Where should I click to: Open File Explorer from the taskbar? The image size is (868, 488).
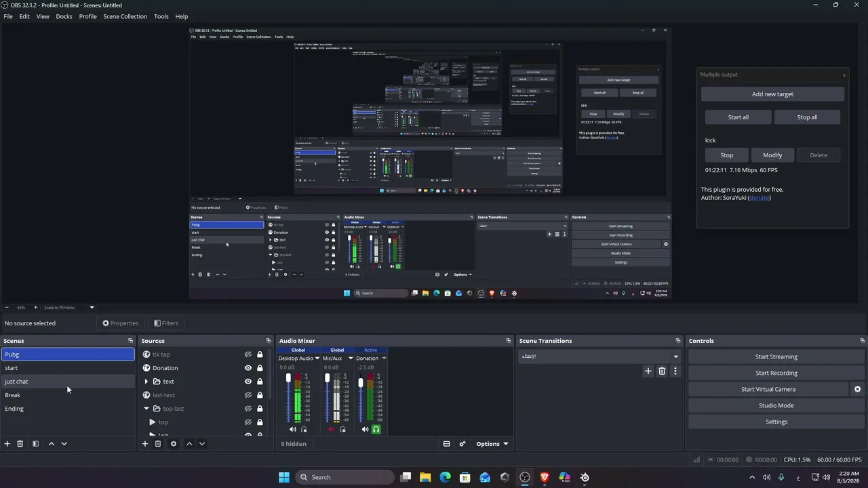425,477
